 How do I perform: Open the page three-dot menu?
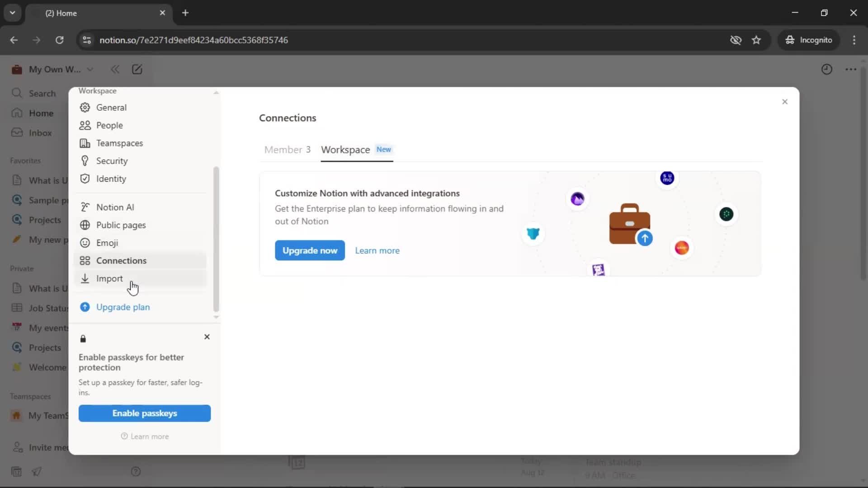tap(851, 69)
